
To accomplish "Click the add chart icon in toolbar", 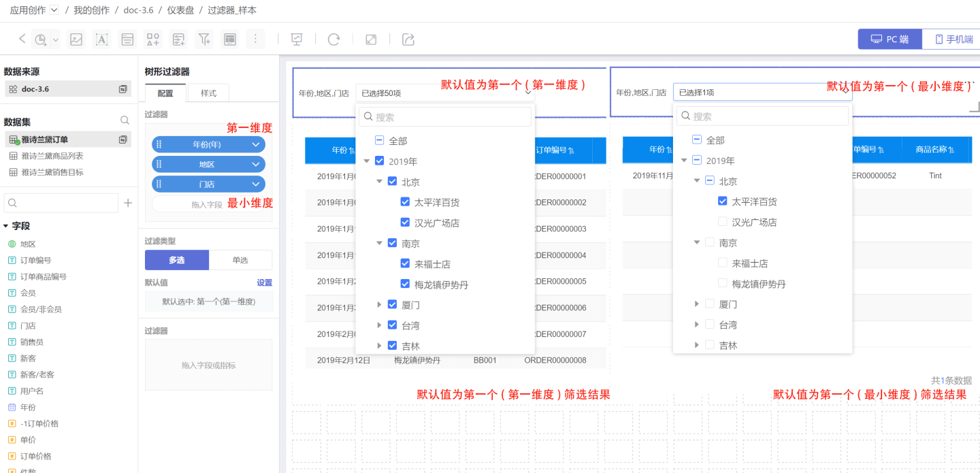I will [x=42, y=39].
